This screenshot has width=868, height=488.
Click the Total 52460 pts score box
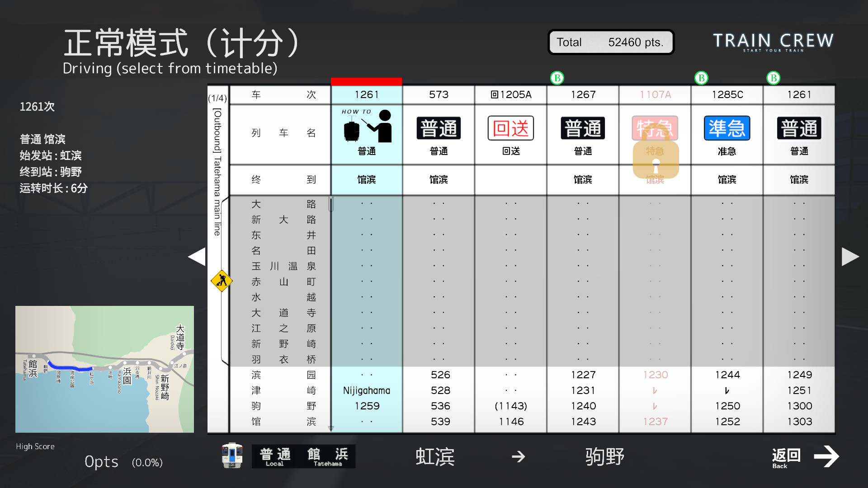coord(611,42)
